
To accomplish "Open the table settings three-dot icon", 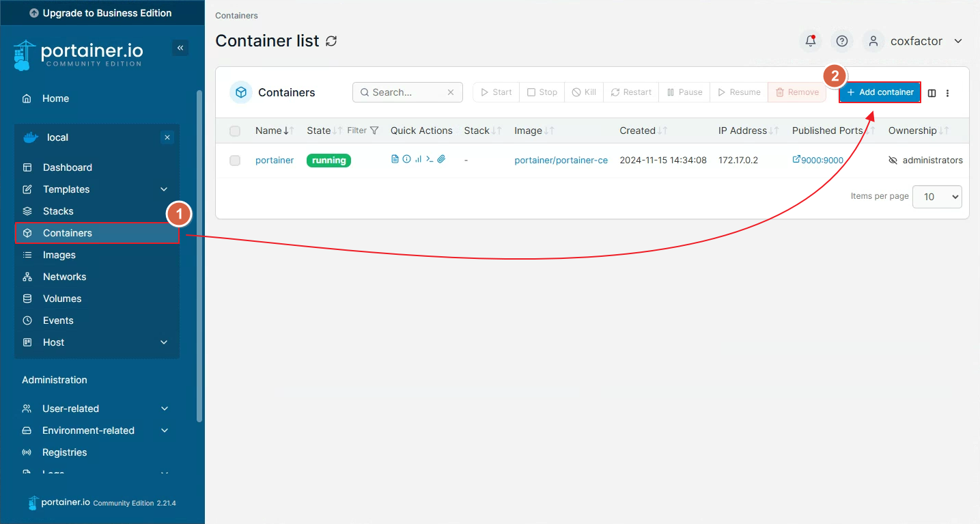I will (947, 93).
